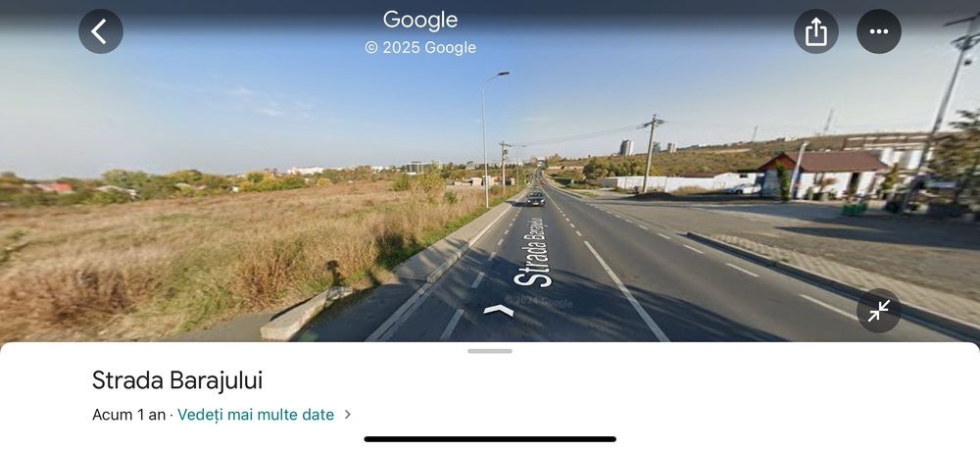Tap the iOS home indicator bar
Image resolution: width=980 pixels, height=451 pixels.
pyautogui.click(x=490, y=439)
